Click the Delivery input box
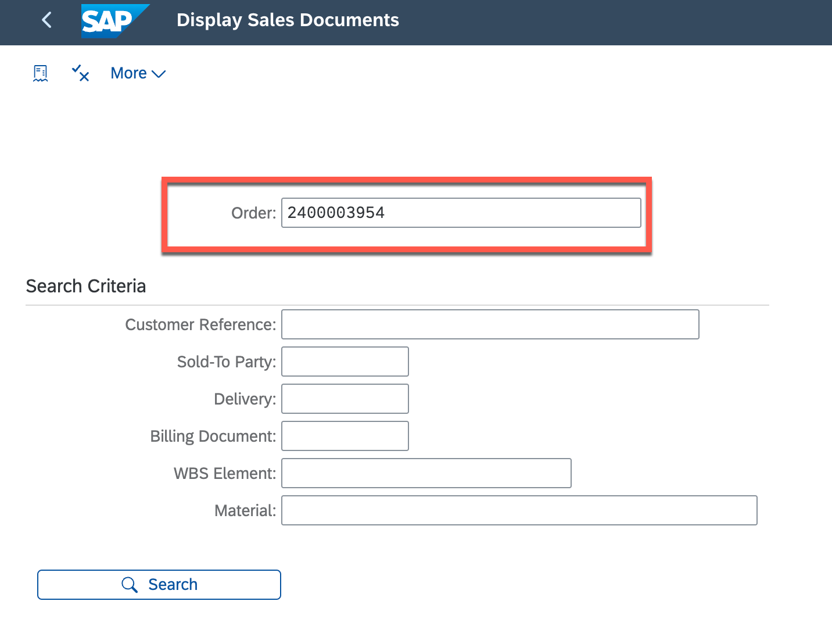Image resolution: width=832 pixels, height=644 pixels. pos(345,399)
